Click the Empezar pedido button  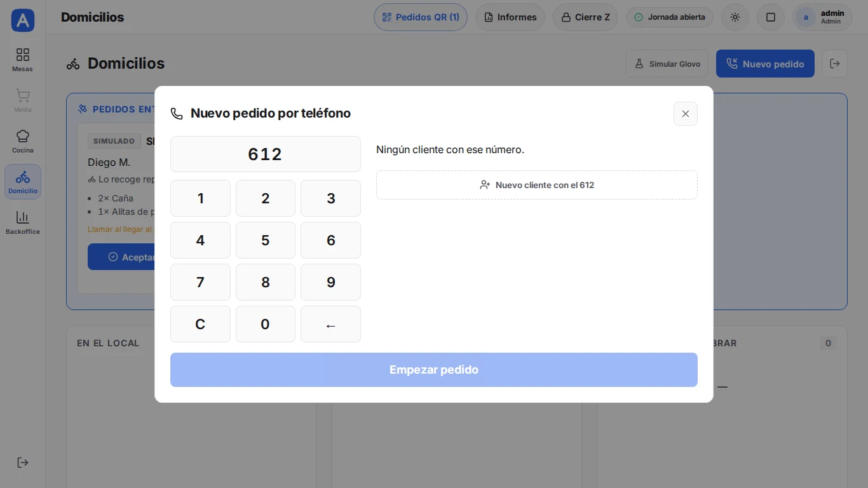click(434, 370)
